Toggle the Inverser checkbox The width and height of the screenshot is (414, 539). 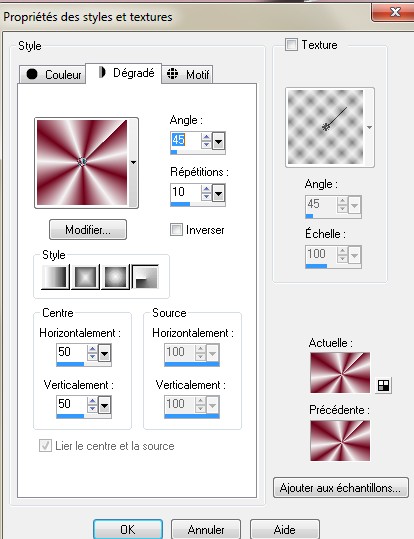[176, 230]
